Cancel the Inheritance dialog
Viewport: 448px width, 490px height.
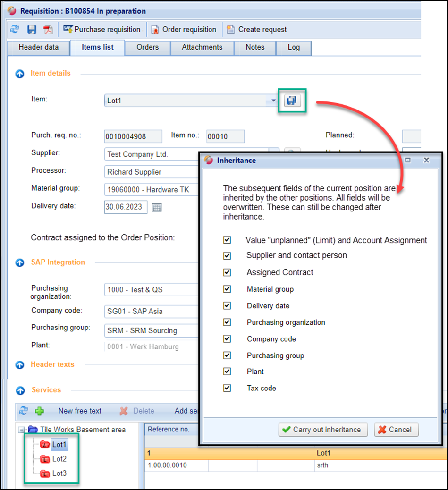tap(396, 430)
